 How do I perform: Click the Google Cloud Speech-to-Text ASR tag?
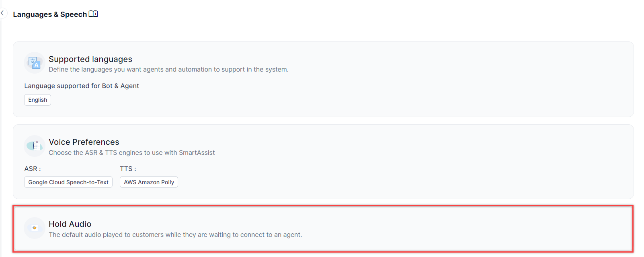coord(68,182)
